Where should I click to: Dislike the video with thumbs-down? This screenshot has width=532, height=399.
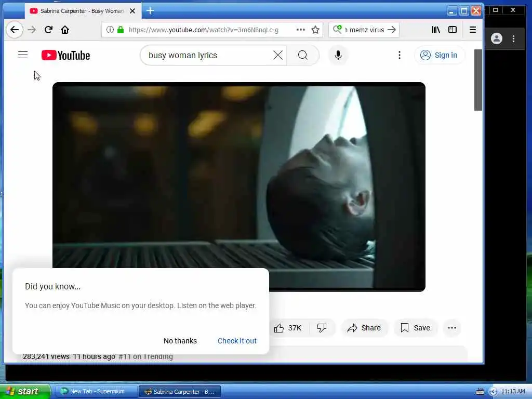[321, 328]
